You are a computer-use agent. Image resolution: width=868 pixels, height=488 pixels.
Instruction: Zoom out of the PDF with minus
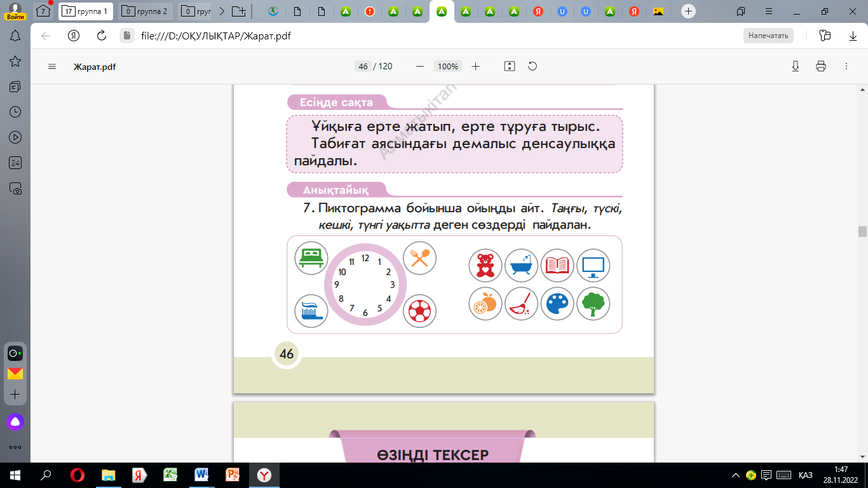point(419,66)
